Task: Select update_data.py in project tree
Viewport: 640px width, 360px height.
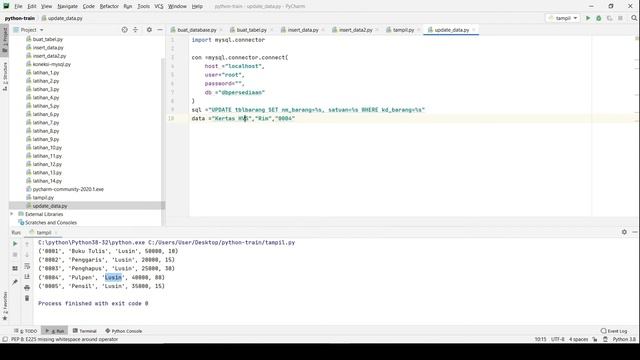Action: click(50, 206)
